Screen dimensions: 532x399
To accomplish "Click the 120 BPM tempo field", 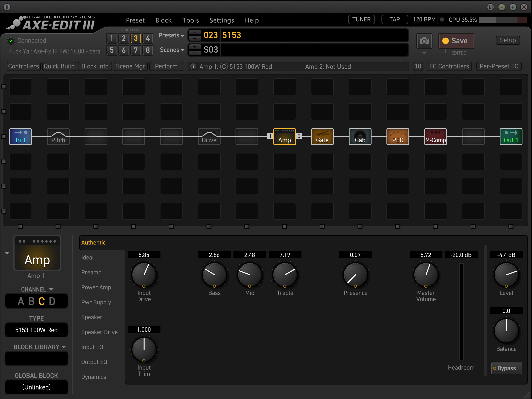I will click(x=424, y=19).
